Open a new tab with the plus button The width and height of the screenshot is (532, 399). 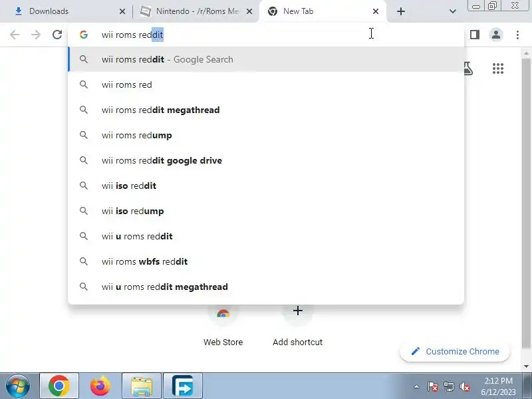401,11
